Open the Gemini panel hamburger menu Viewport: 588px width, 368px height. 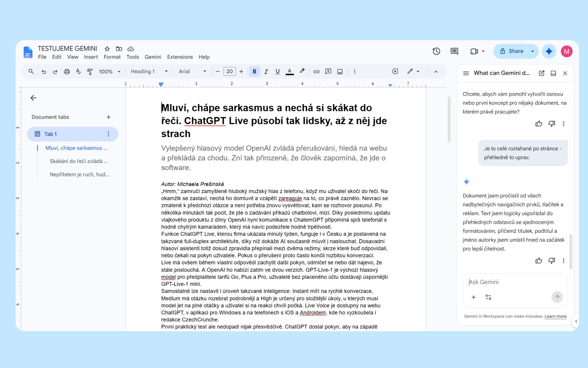[466, 73]
